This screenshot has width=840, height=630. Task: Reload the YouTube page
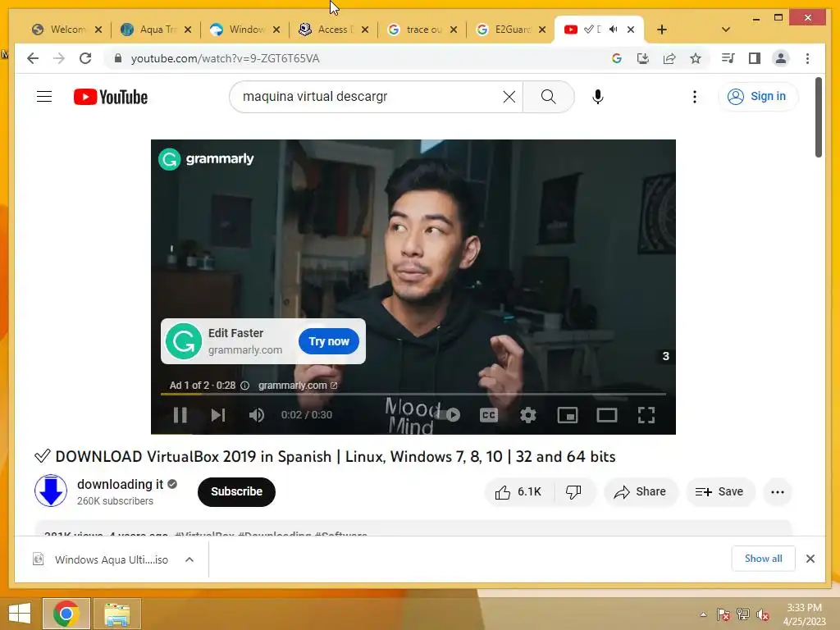click(x=85, y=58)
